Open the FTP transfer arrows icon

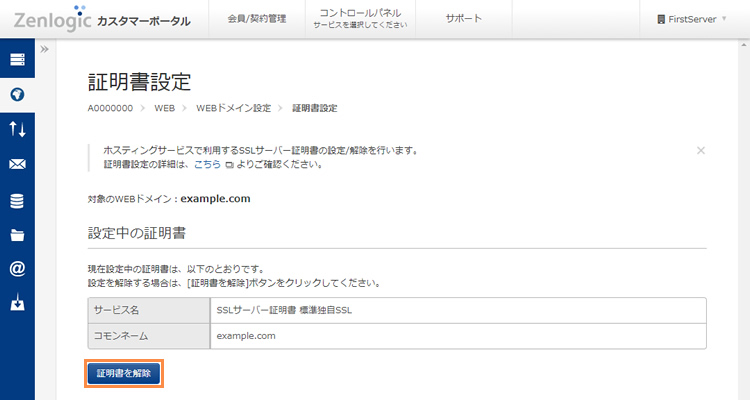(17, 129)
